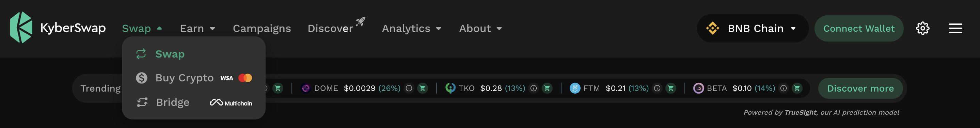The image size is (980, 128).
Task: Click the cart icon next to FTM
Action: point(670,88)
